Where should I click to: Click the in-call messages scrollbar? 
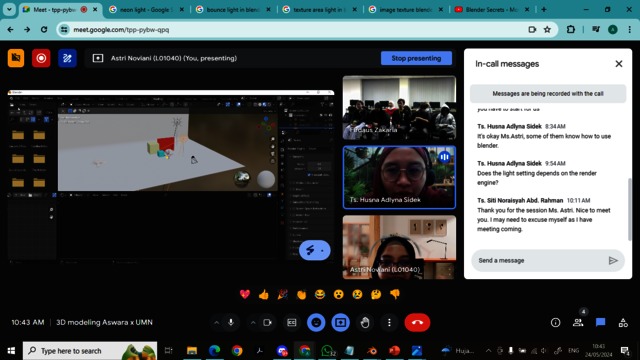pyautogui.click(x=629, y=208)
